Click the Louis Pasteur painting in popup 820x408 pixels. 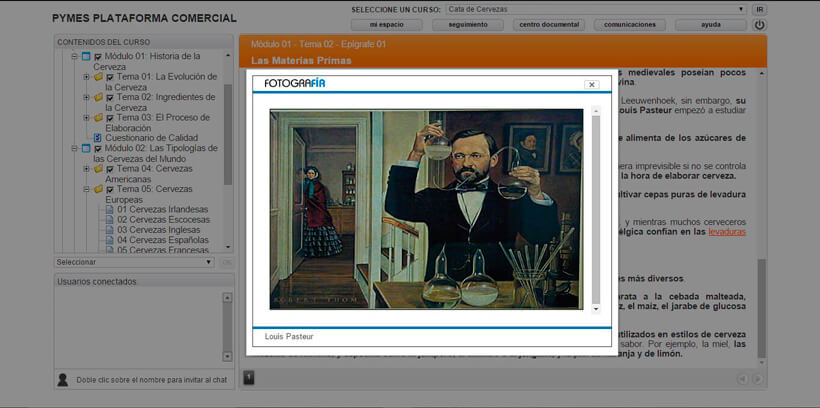click(x=426, y=209)
